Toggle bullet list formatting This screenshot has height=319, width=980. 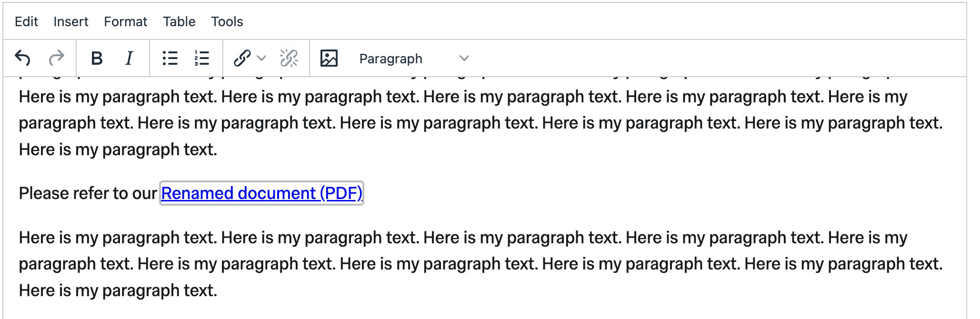click(170, 58)
